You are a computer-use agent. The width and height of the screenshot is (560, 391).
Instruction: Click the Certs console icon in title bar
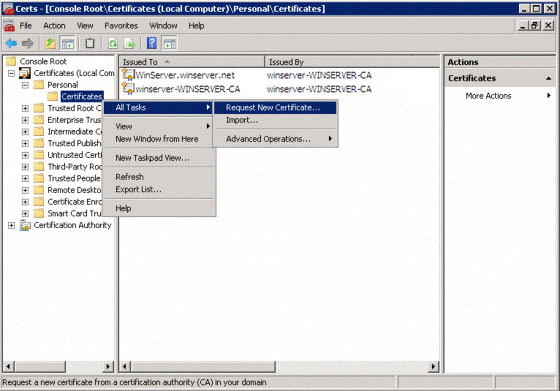pos(9,9)
